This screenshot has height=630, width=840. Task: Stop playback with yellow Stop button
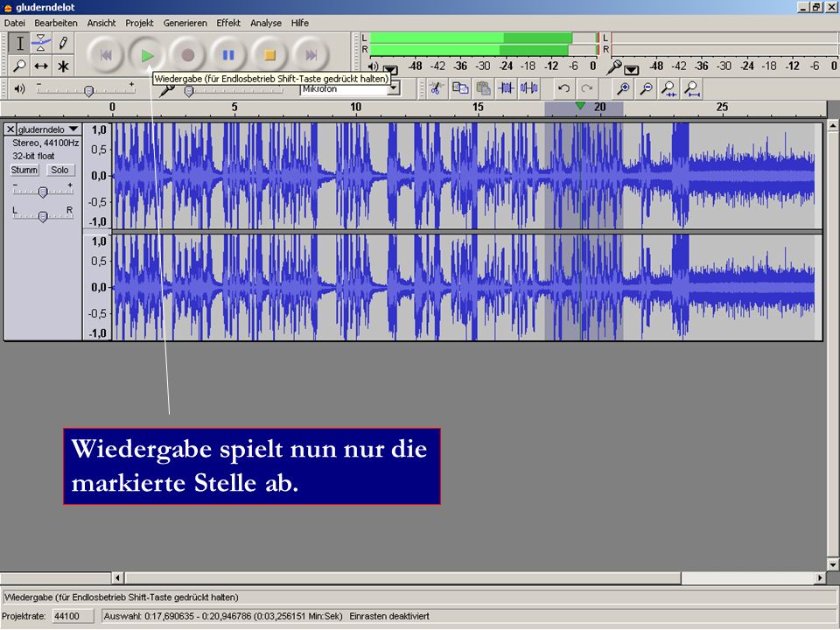pyautogui.click(x=269, y=54)
